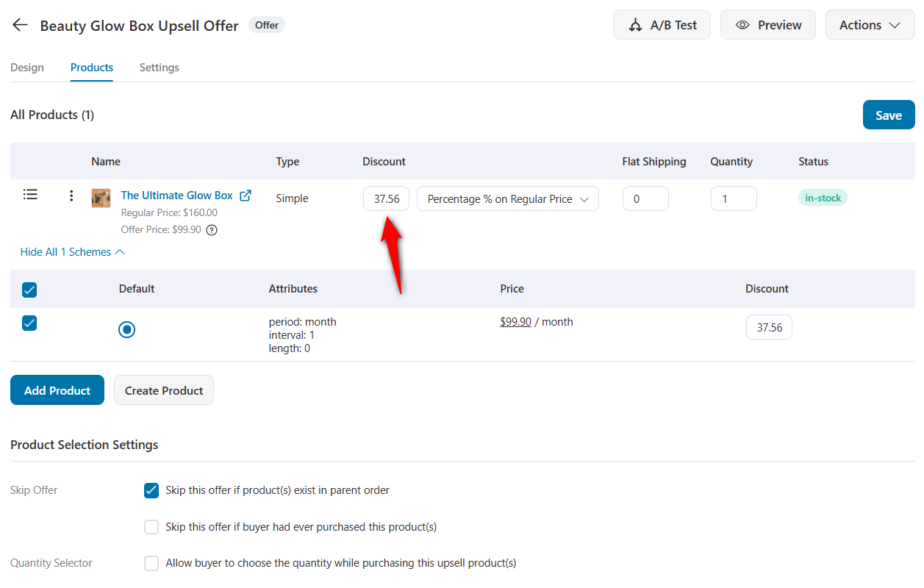This screenshot has height=588, width=924.
Task: Open the A/B Test panel
Action: [x=661, y=24]
